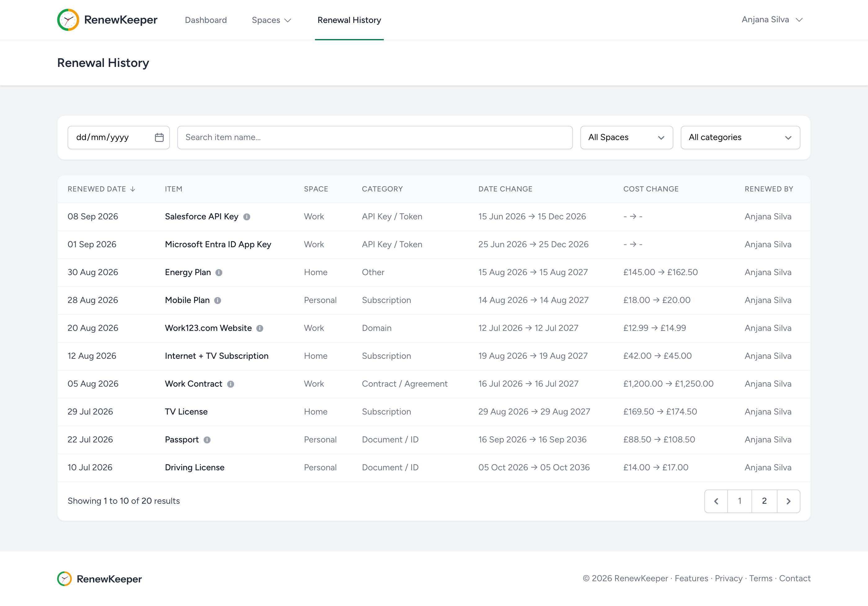The height and width of the screenshot is (606, 868).
Task: Click the Contract / Agreement category cell
Action: [x=405, y=384]
